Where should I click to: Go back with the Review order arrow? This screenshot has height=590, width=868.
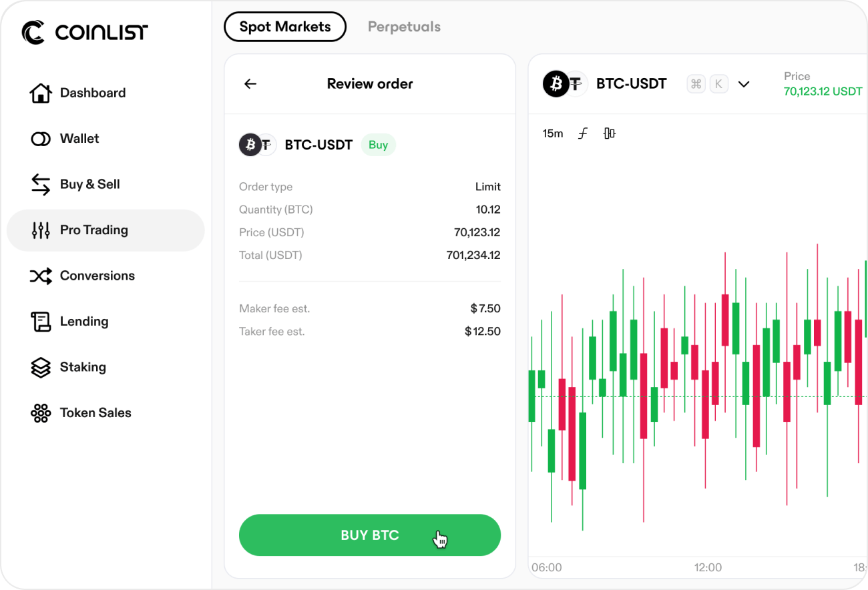pos(250,84)
